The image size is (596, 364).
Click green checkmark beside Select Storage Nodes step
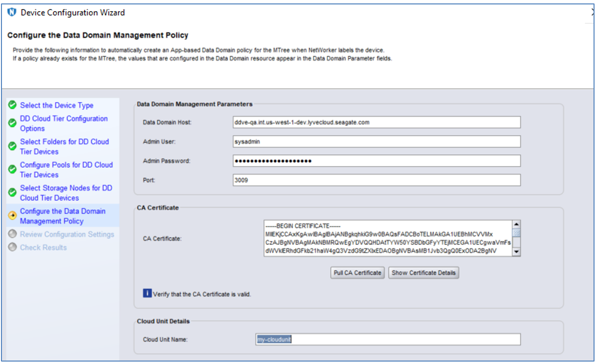12,193
